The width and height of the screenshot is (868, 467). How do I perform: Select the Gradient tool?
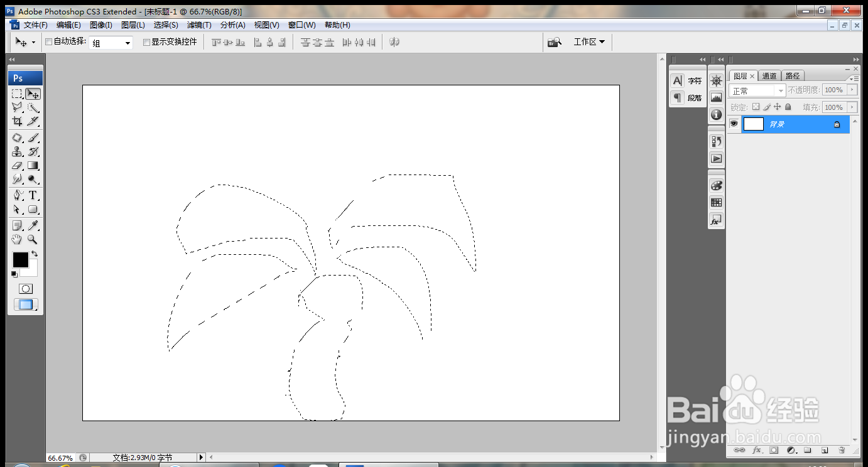click(x=33, y=165)
